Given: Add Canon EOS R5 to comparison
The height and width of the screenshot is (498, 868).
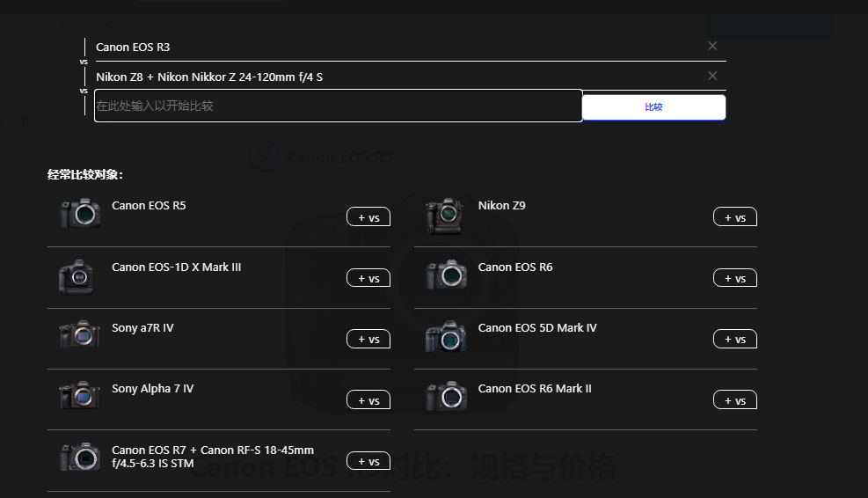Looking at the screenshot, I should (x=368, y=217).
